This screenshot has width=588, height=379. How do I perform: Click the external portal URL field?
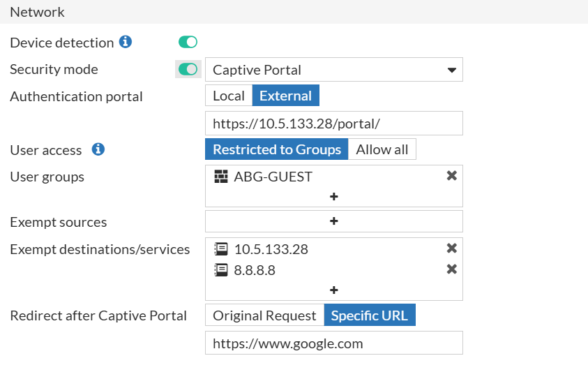[333, 124]
